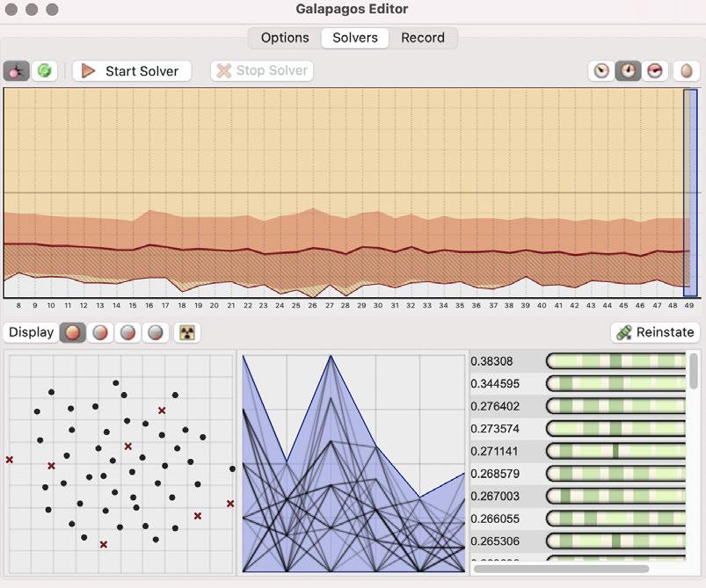Choose the red gauge display icon
The image size is (706, 588).
pyautogui.click(x=654, y=70)
